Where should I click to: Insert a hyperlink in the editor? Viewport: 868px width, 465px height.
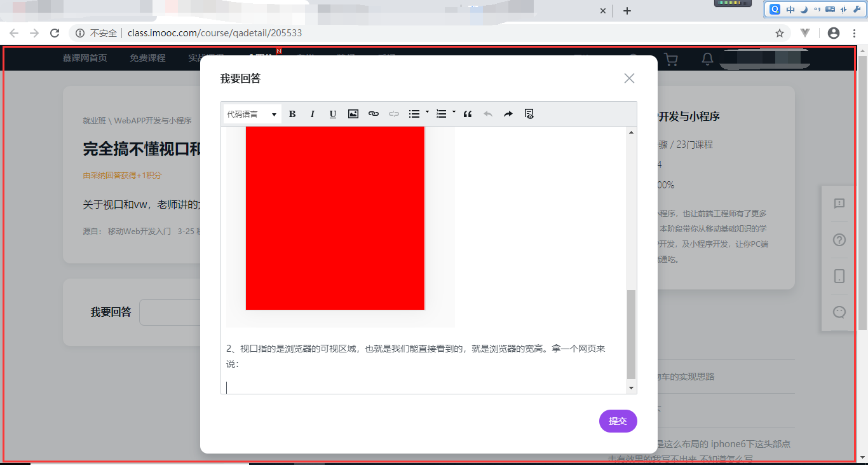coord(373,113)
